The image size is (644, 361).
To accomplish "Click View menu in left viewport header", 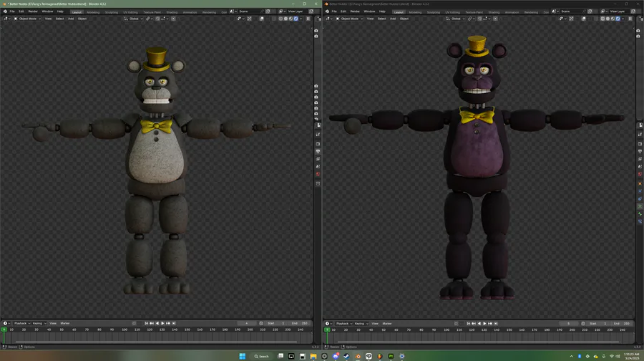I will tap(48, 19).
